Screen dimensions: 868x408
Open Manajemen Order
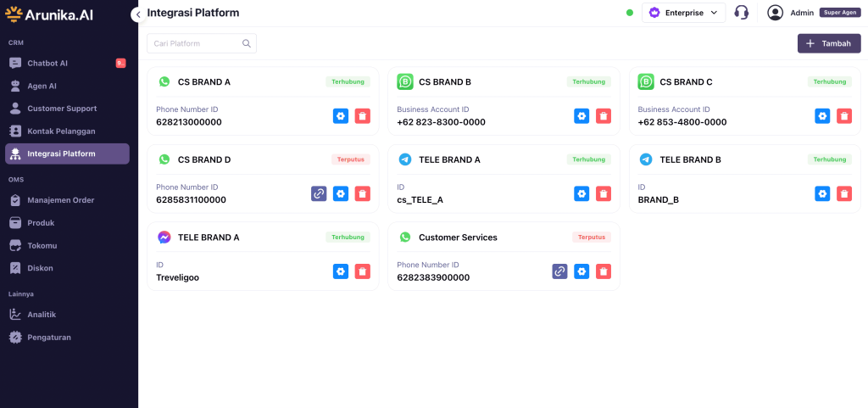(67, 200)
